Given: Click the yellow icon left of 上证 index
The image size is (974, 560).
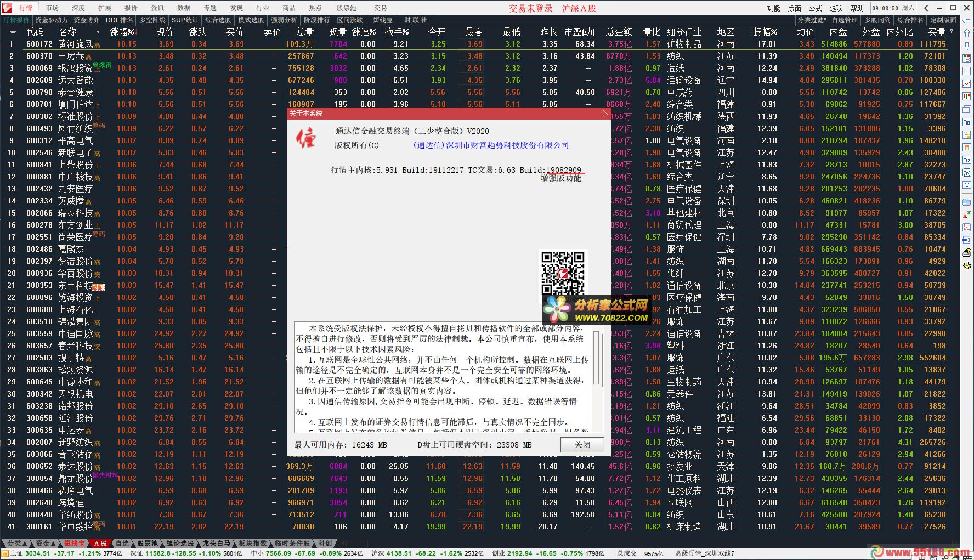Looking at the screenshot, I should point(4,553).
